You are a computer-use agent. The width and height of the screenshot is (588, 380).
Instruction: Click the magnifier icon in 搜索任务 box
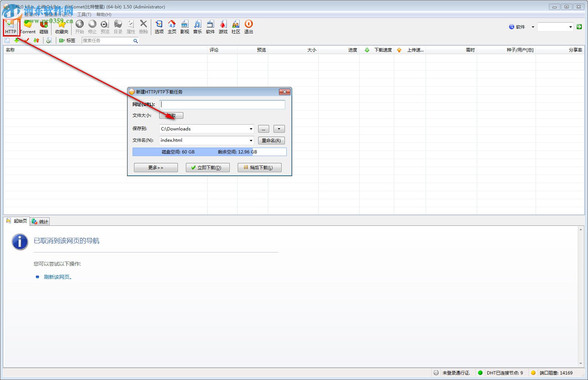[135, 41]
